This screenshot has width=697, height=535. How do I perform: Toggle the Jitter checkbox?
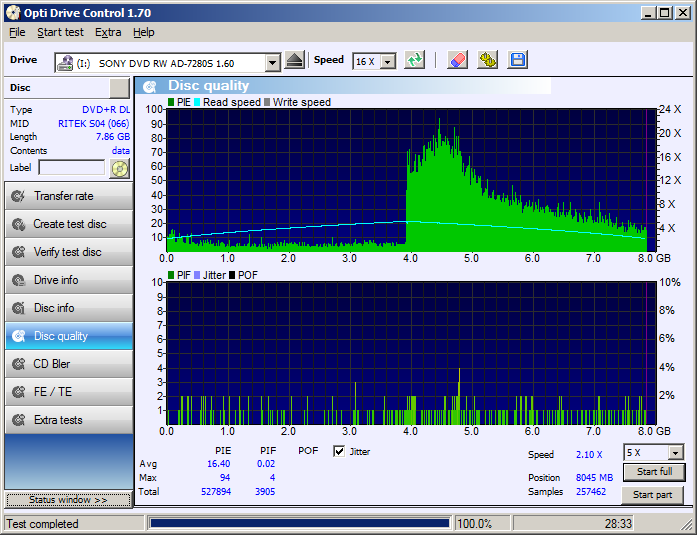339,452
